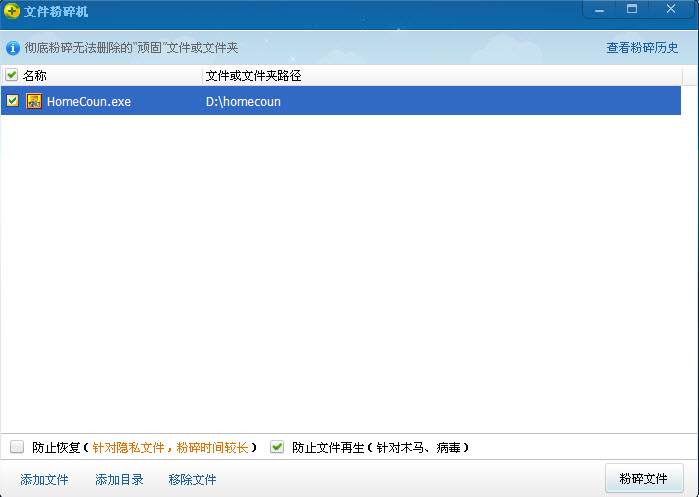Image resolution: width=699 pixels, height=497 pixels.
Task: Minimize the 文件粉碎机 window
Action: (600, 9)
